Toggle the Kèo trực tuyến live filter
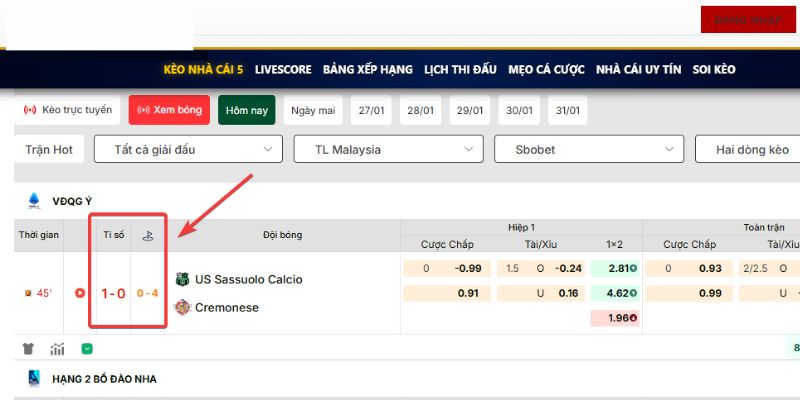Image resolution: width=800 pixels, height=400 pixels. (x=68, y=110)
